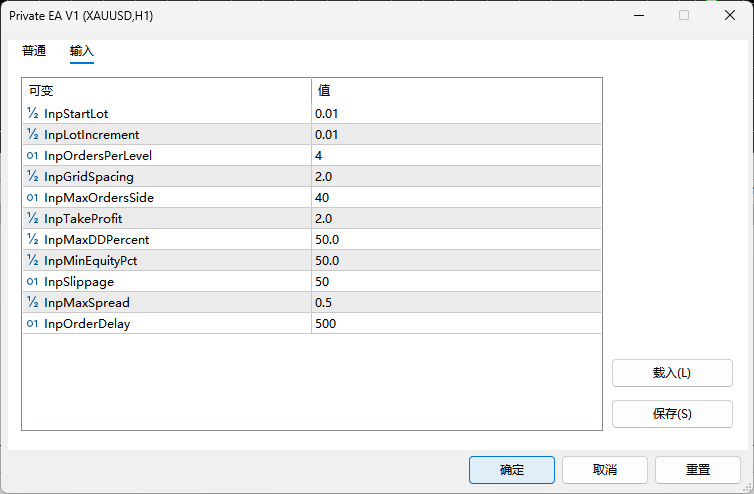
Task: Click the double-type icon beside InpMaxDDPercent
Action: (32, 240)
